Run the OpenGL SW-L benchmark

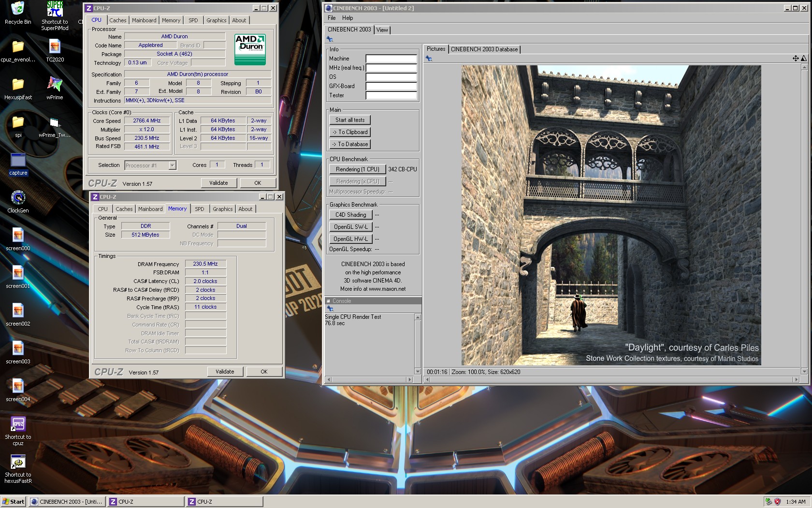[x=351, y=227]
